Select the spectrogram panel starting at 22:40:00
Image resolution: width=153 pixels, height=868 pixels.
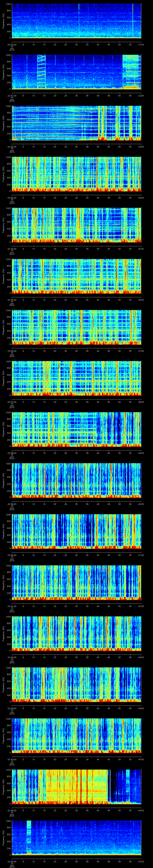point(77,531)
